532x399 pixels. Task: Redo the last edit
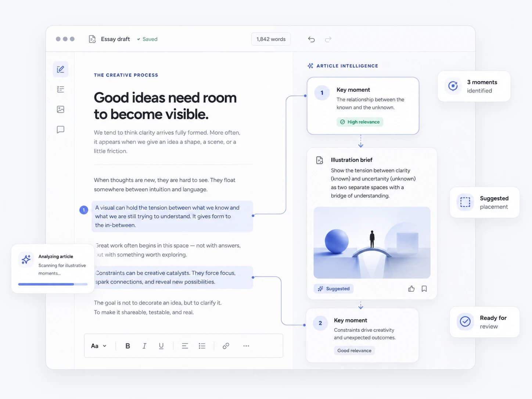[x=328, y=39]
